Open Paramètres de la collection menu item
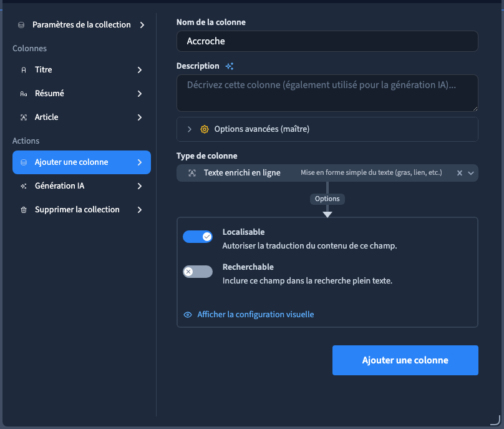This screenshot has height=429, width=504. (x=82, y=25)
